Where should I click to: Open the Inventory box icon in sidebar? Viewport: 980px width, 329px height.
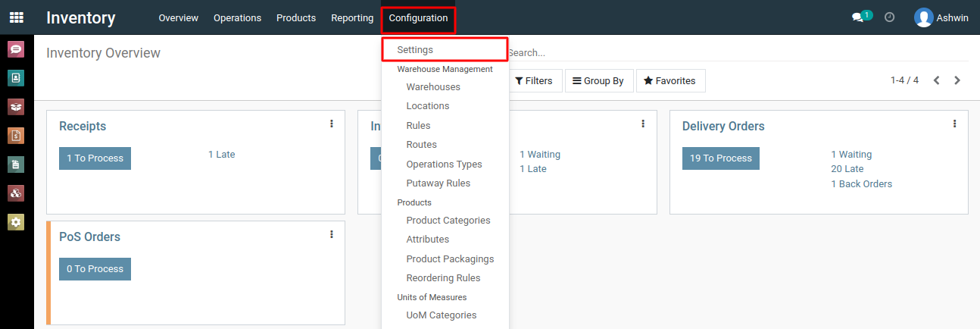tap(16, 107)
